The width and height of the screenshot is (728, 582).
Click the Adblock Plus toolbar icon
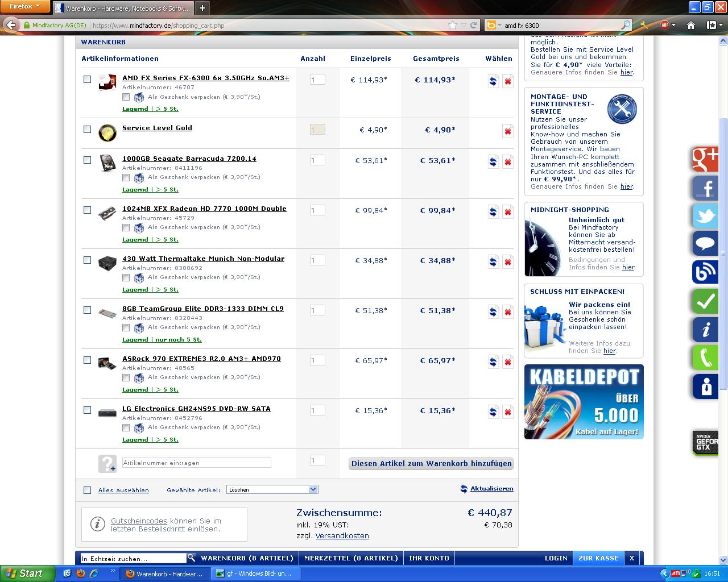664,25
